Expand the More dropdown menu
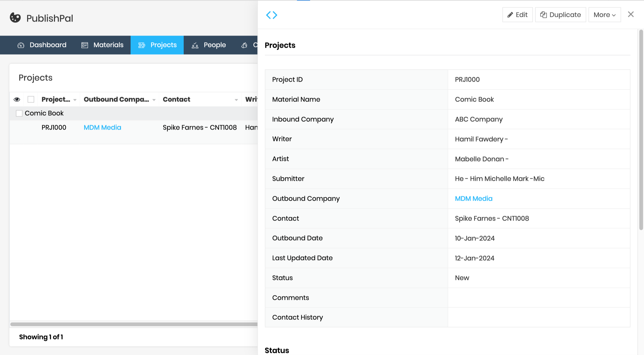This screenshot has height=355, width=644. (604, 15)
